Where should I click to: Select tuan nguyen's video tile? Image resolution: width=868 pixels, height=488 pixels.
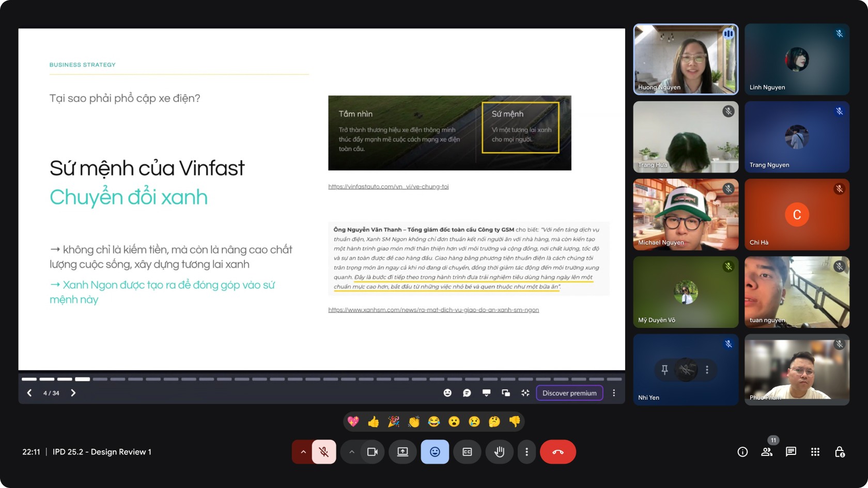[797, 292]
